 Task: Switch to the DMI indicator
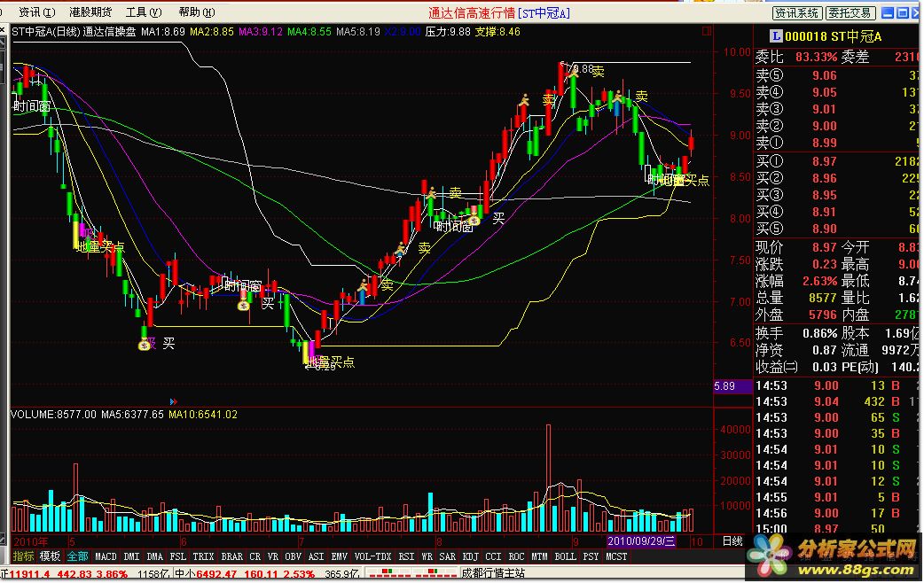[x=132, y=556]
